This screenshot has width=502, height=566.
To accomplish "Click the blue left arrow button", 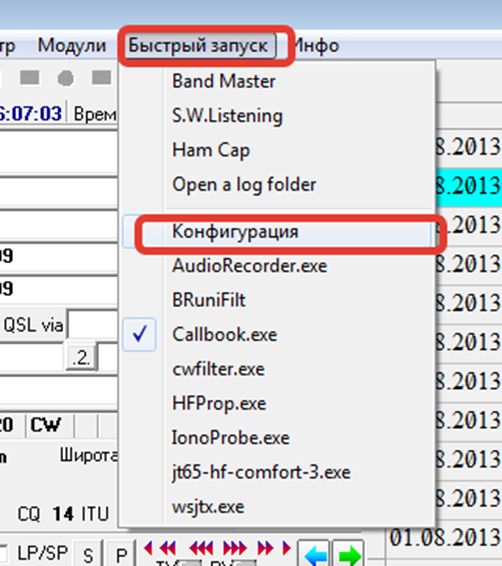I will pos(314,554).
